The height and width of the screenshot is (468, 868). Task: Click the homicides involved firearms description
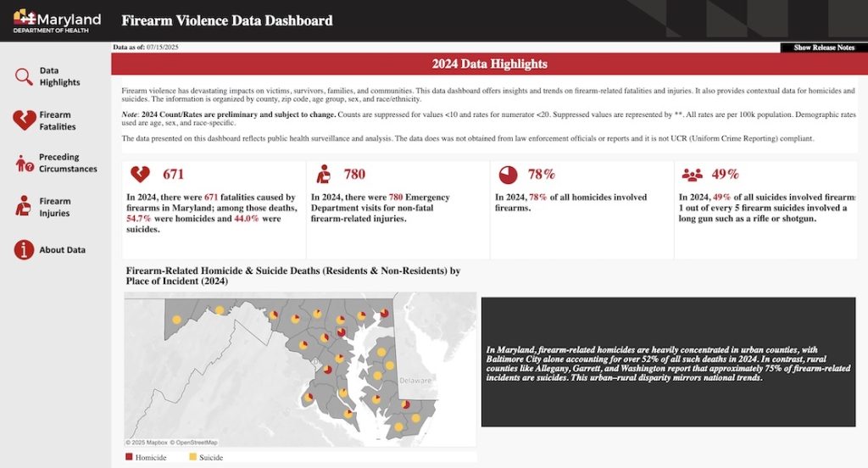pyautogui.click(x=570, y=202)
